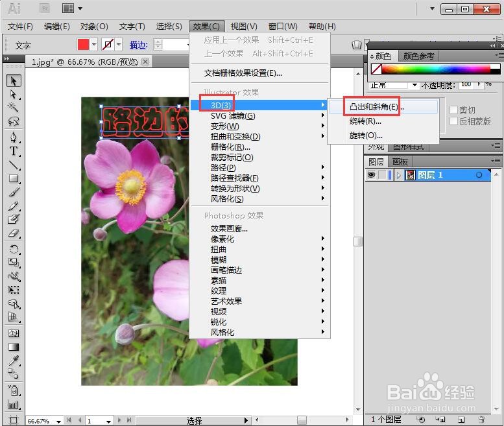Open blending mode 正常 dropdown
Screen dimensions: 504x426
coord(414,85)
